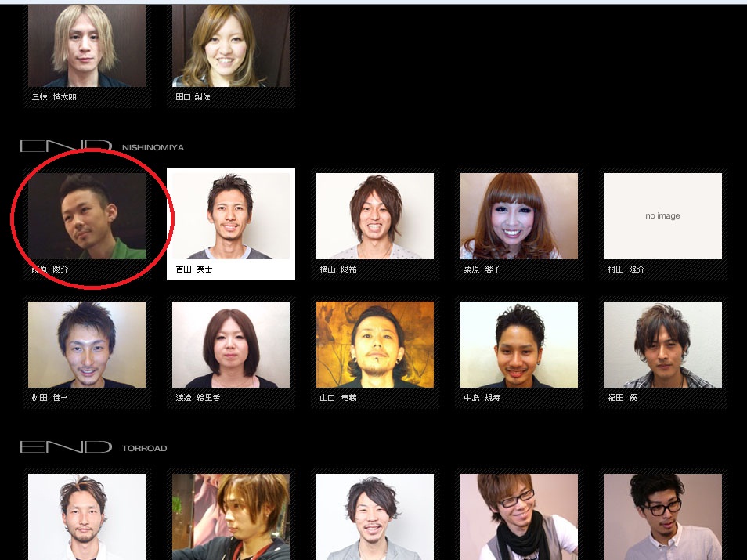Viewport: 747px width, 560px height.
Task: Click the 福田 name label
Action: (622, 397)
